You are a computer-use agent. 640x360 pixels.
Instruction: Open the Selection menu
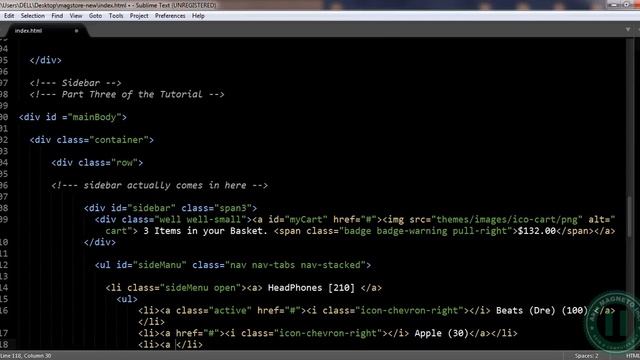tap(33, 16)
